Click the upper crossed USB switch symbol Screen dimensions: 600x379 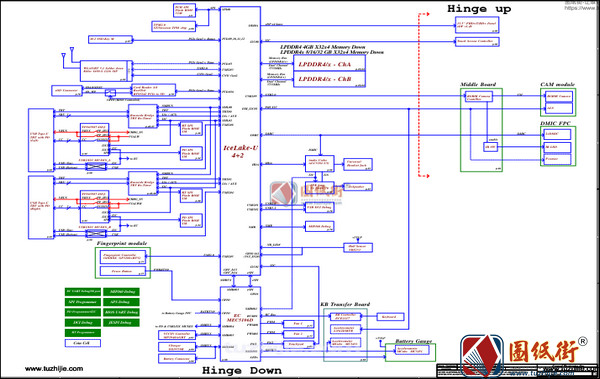pyautogui.click(x=96, y=167)
